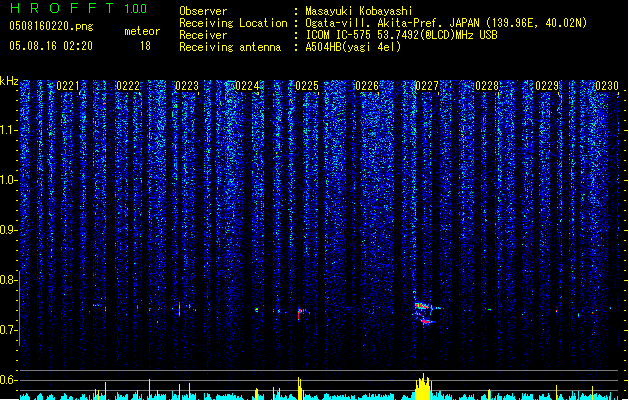
Task: Select the meteor count value 18
Action: tap(145, 46)
